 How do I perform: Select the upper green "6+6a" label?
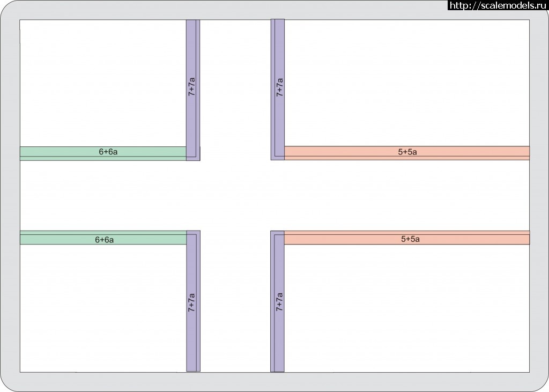coord(108,152)
